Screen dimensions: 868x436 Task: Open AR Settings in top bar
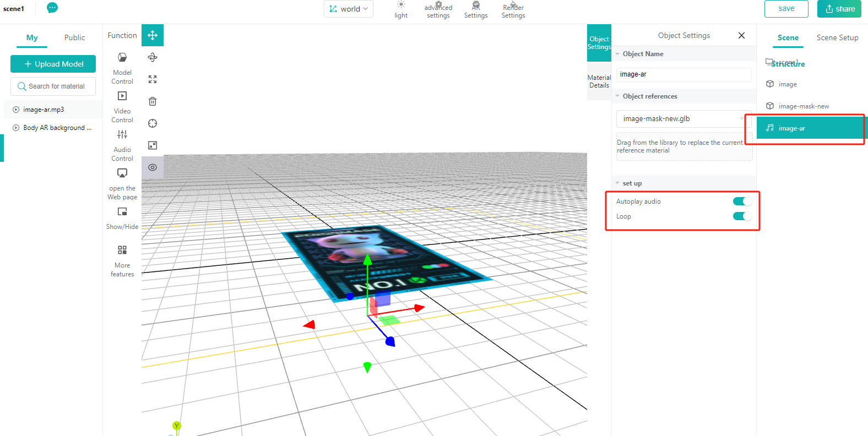476,10
